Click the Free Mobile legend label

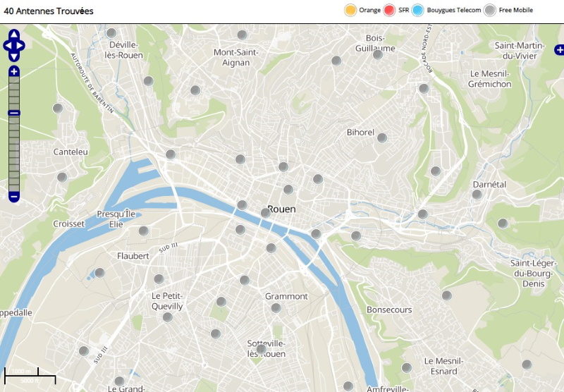coord(516,10)
